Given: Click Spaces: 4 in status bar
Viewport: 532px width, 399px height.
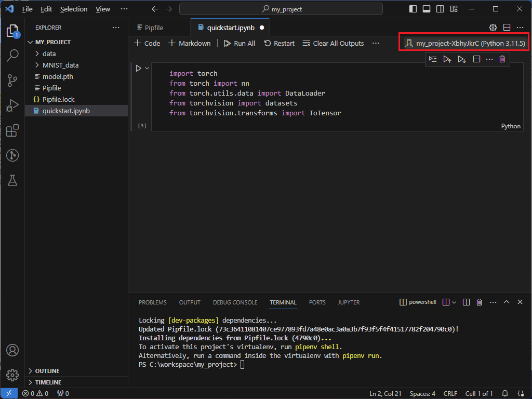Looking at the screenshot, I should [422, 394].
